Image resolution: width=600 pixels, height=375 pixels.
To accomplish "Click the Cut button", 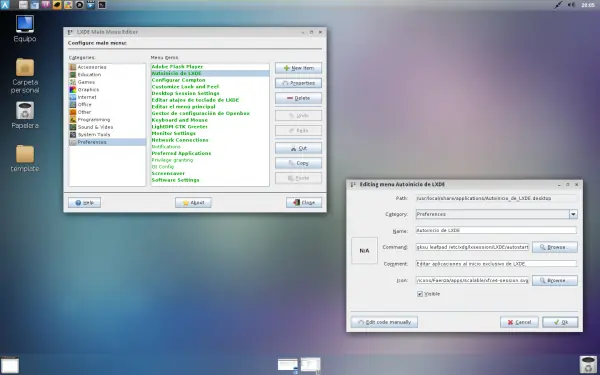I will [298, 148].
